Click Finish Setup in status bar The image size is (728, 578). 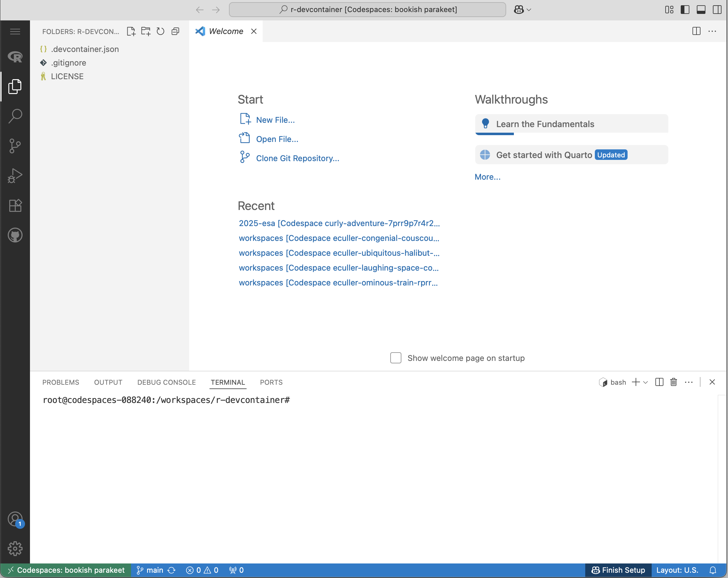618,570
